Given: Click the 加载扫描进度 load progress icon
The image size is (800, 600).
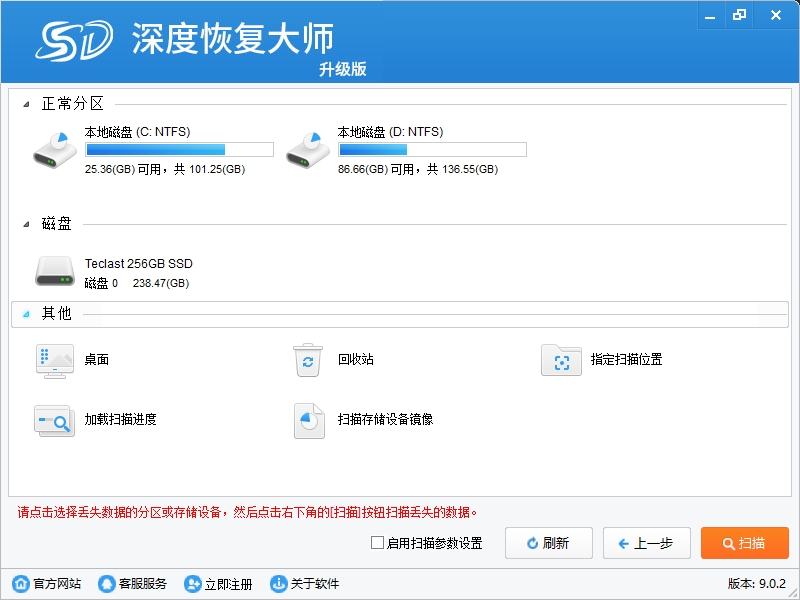Looking at the screenshot, I should point(54,420).
